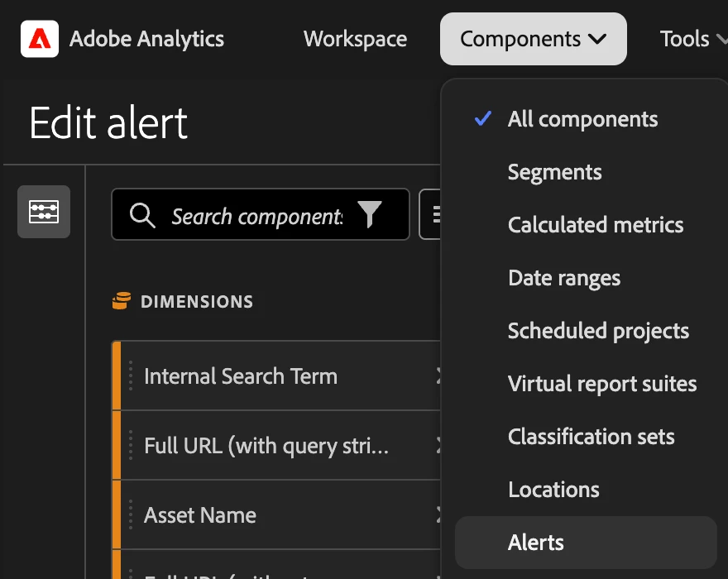The image size is (728, 579).
Task: Go to Scheduled projects
Action: [x=598, y=331]
